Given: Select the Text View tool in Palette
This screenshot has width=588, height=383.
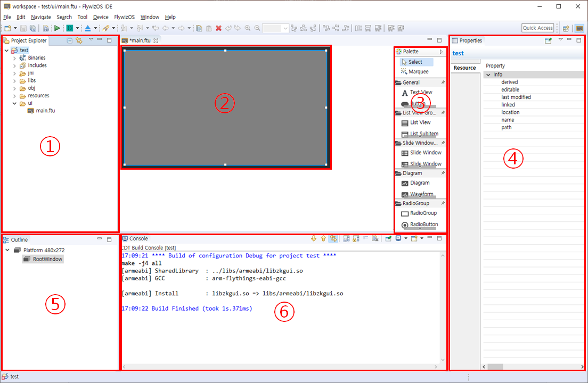Looking at the screenshot, I should point(416,93).
